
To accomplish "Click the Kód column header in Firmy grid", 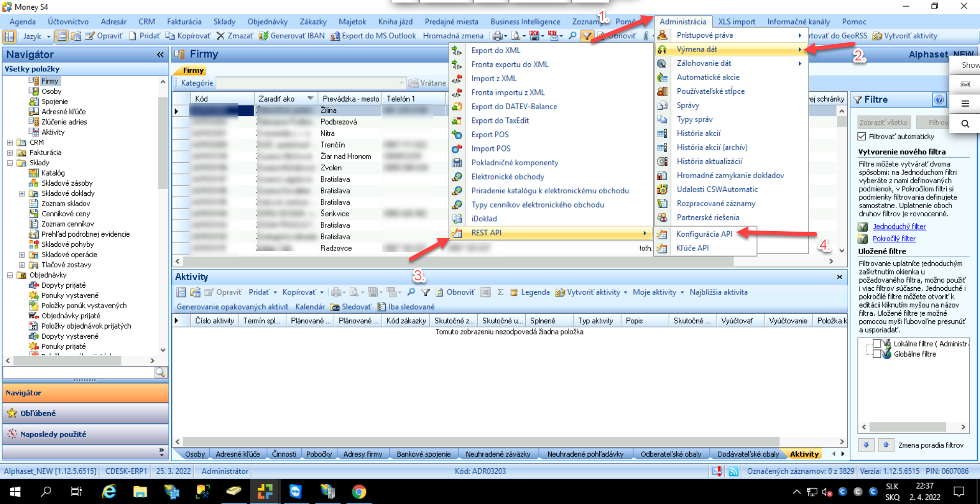I will click(222, 98).
